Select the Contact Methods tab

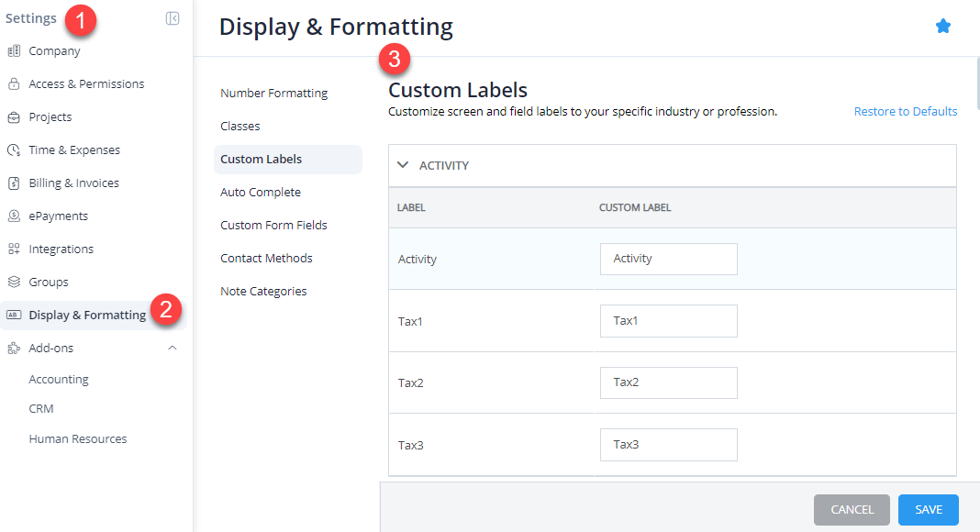click(266, 258)
